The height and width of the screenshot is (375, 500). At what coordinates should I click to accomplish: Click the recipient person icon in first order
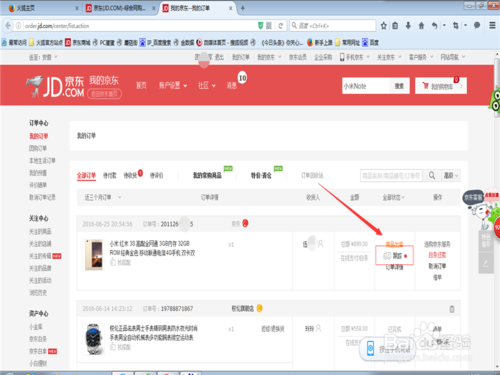tap(321, 244)
